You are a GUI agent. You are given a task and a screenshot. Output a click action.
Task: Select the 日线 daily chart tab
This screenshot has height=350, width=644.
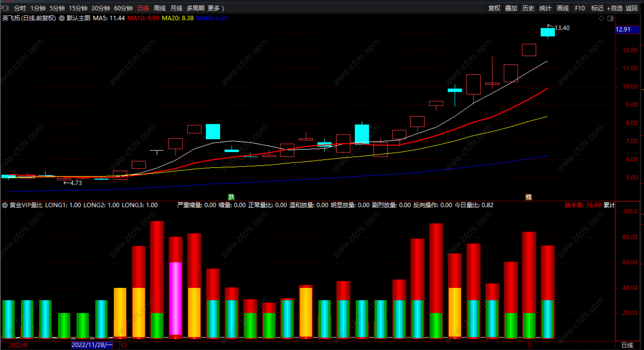pyautogui.click(x=143, y=8)
